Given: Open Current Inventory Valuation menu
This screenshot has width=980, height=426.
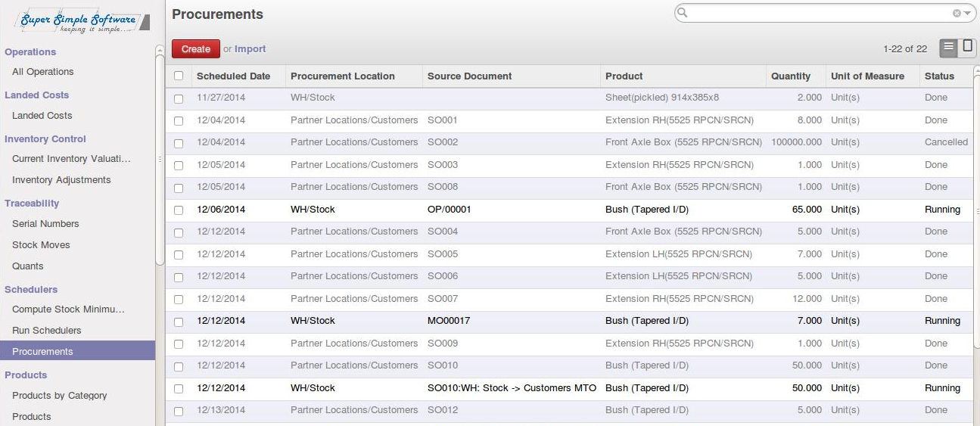Looking at the screenshot, I should [x=71, y=159].
